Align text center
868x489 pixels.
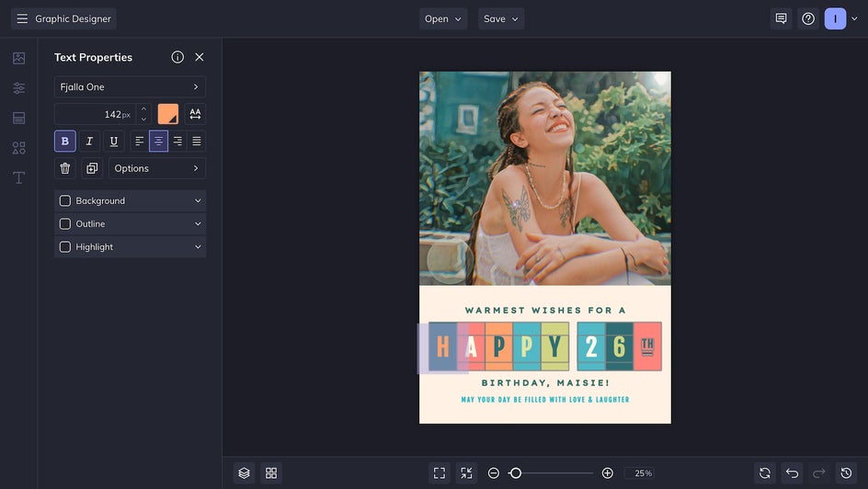(158, 141)
